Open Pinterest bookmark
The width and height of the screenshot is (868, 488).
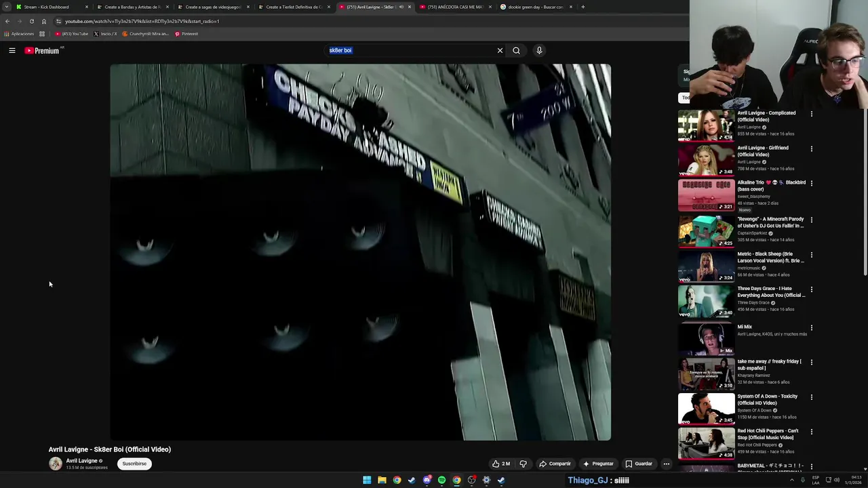[x=186, y=34]
